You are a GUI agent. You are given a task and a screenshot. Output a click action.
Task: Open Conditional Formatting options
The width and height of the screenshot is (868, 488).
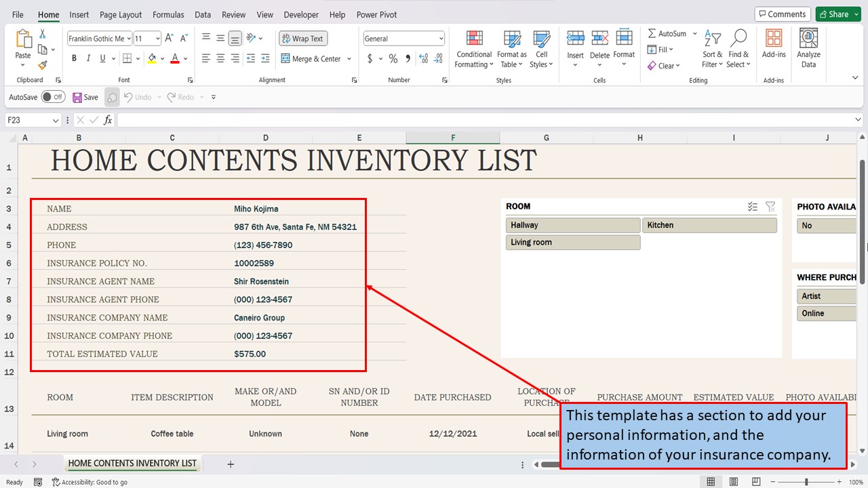tap(473, 49)
